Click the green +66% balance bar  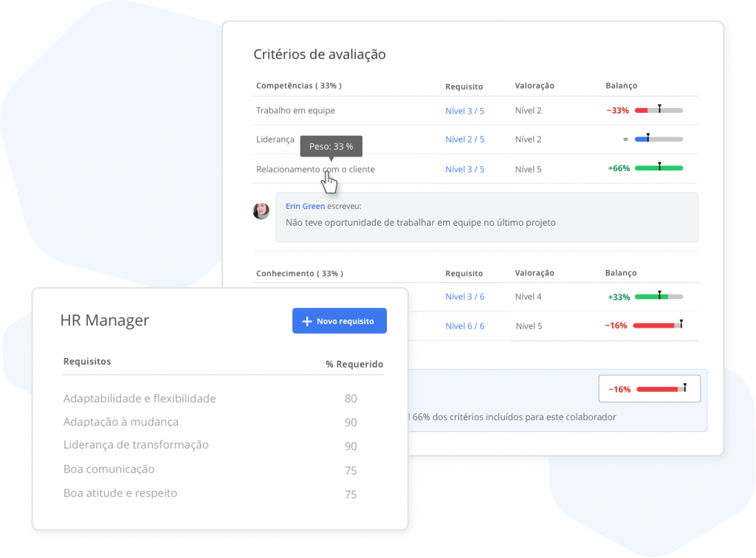tap(659, 168)
